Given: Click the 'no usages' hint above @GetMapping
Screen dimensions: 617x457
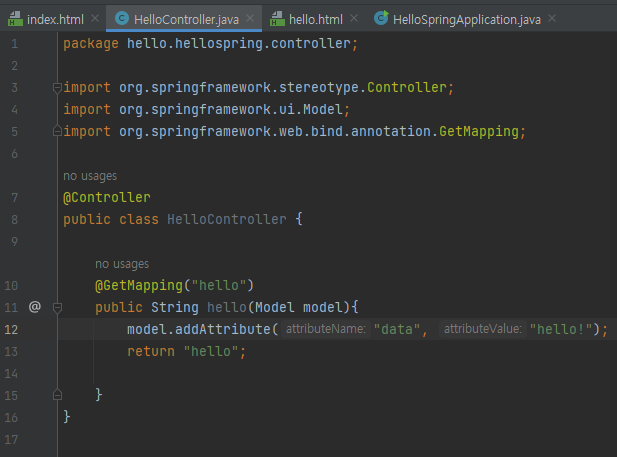Looking at the screenshot, I should click(x=122, y=264).
